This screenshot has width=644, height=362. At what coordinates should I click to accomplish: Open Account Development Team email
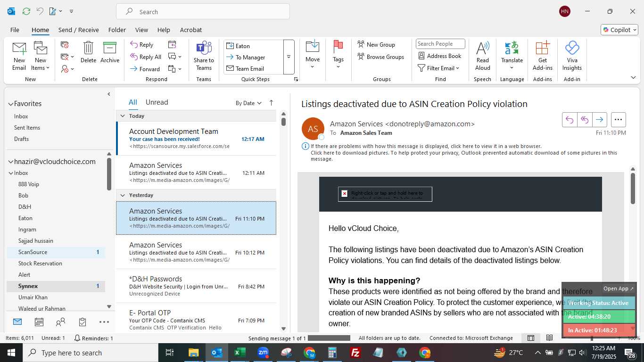coord(196,139)
